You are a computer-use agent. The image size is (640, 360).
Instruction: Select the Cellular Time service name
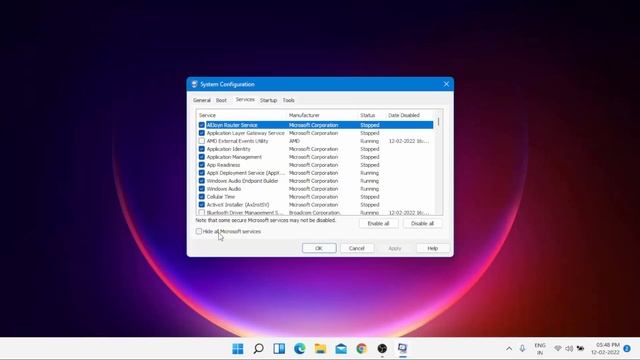[x=221, y=197]
